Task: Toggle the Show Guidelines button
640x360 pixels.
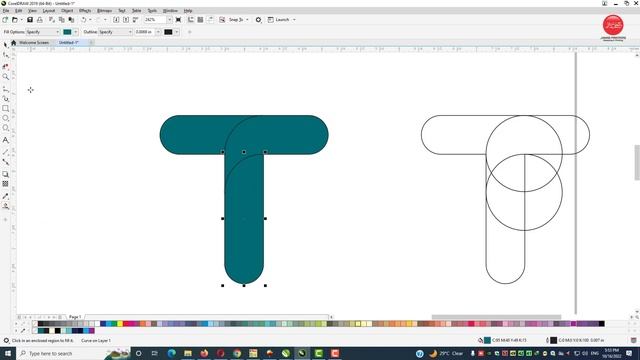Action: tap(210, 20)
